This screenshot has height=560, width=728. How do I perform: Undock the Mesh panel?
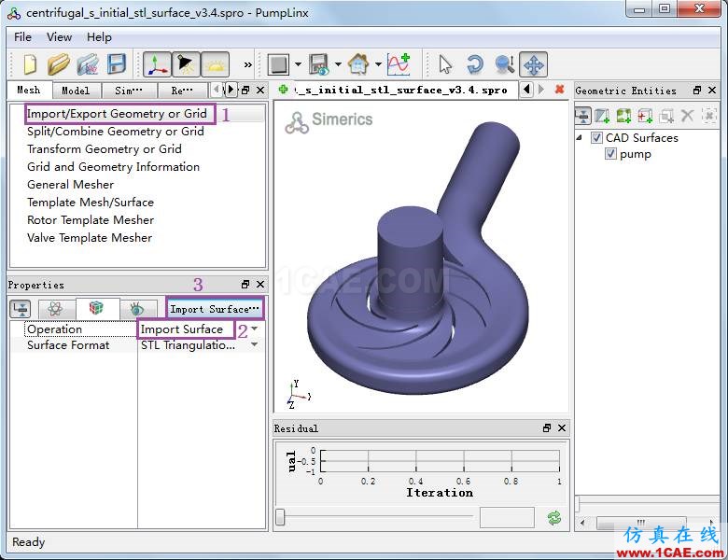[x=246, y=91]
